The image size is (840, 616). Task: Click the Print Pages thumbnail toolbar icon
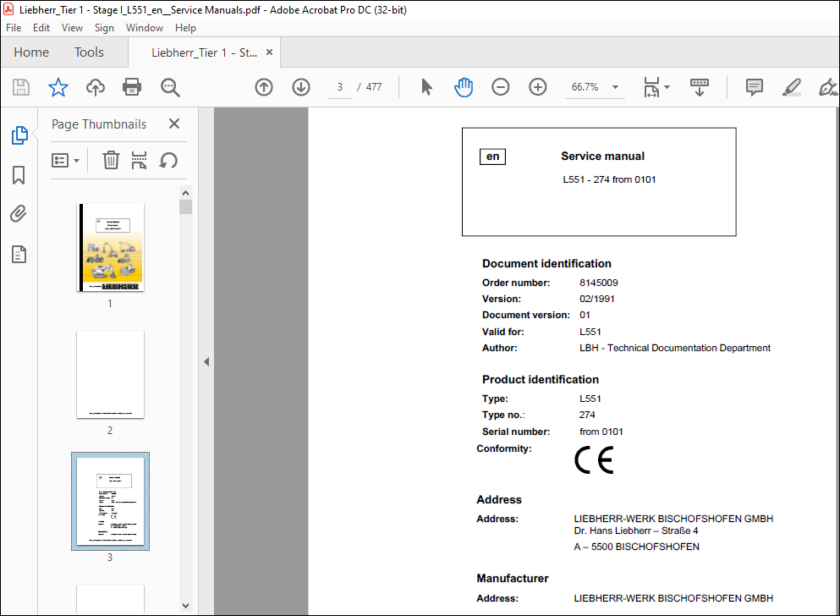coord(140,160)
